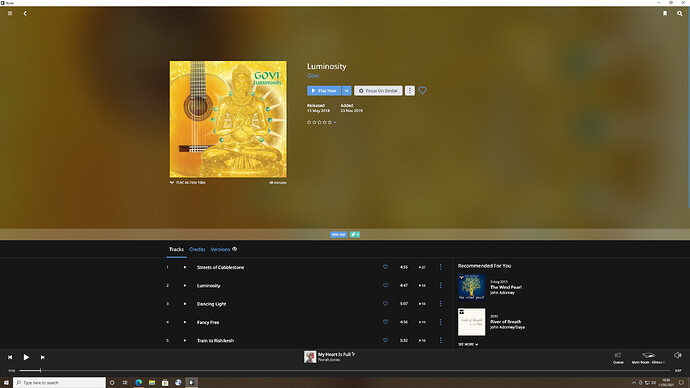Switch to the Credits tab
This screenshot has height=388, width=690.
[197, 249]
